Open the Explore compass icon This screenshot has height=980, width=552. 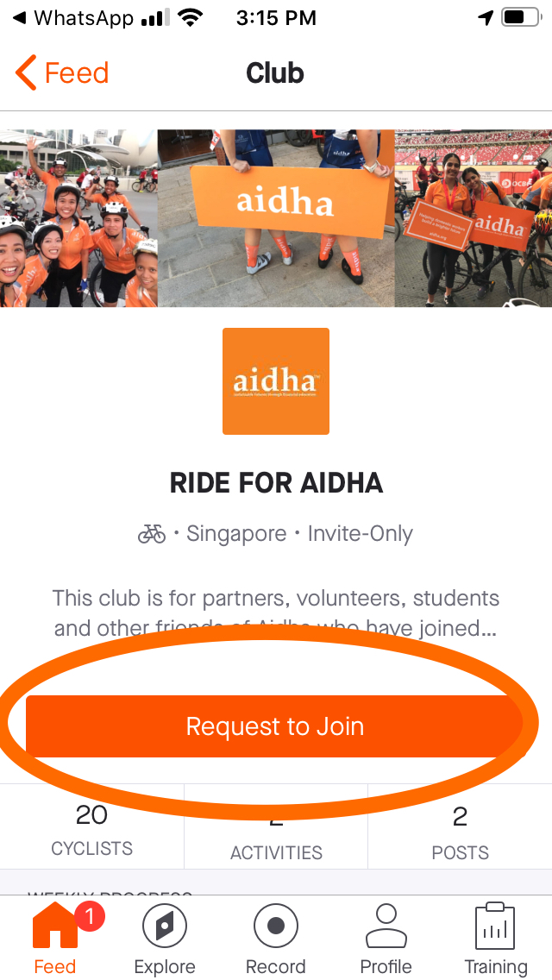click(165, 928)
